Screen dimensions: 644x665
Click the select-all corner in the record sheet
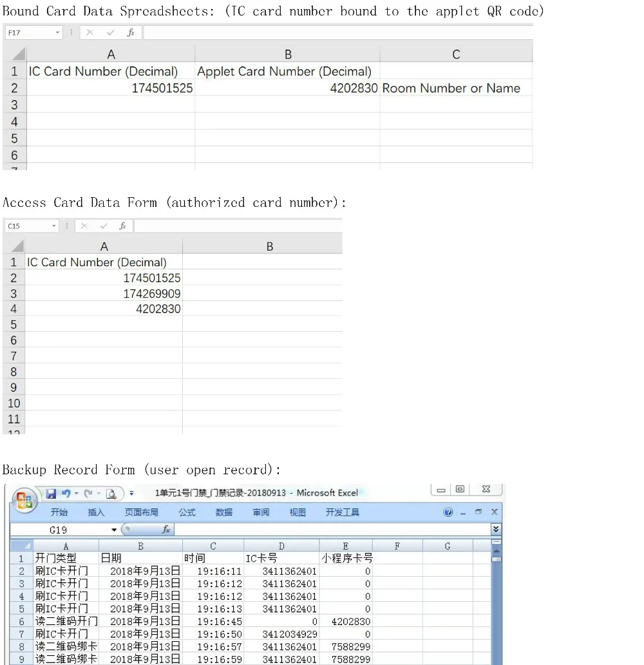21,546
